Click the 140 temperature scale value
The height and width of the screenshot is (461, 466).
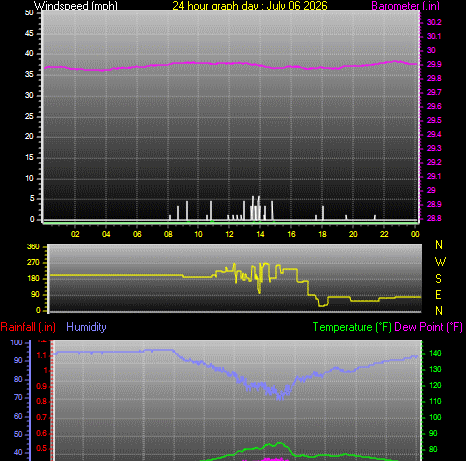point(435,353)
